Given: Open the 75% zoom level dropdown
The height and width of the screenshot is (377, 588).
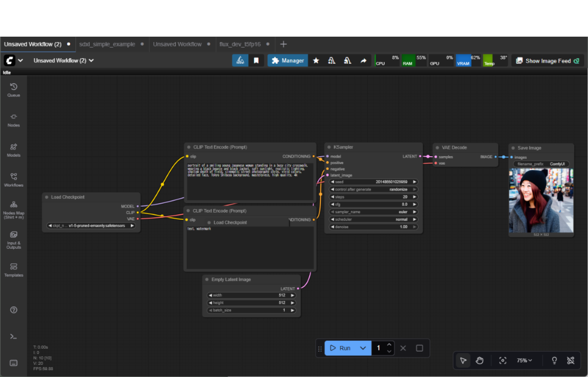Looking at the screenshot, I should tap(524, 360).
